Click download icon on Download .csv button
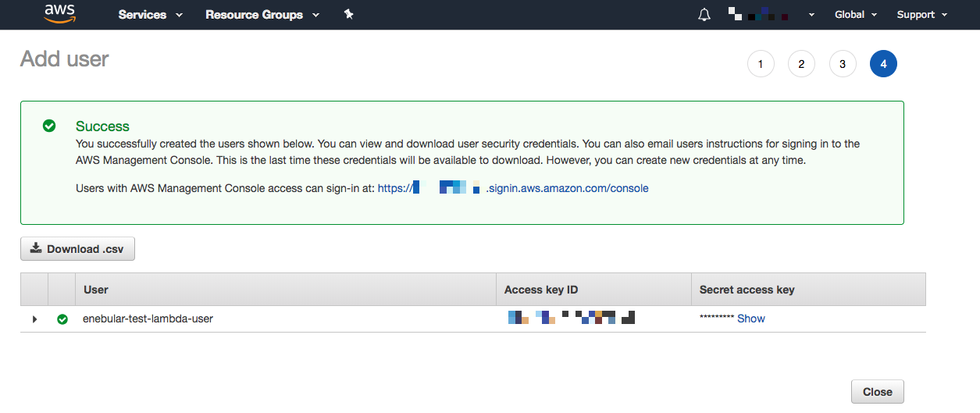The width and height of the screenshot is (980, 413). (36, 249)
